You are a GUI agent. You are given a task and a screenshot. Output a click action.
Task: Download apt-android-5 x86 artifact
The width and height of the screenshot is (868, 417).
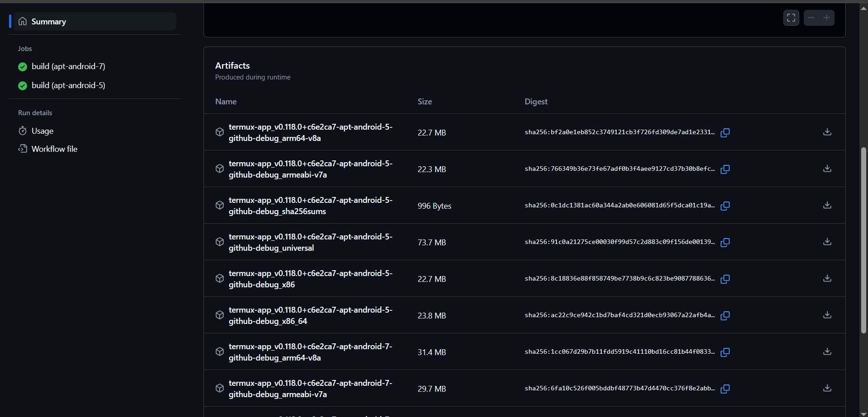(827, 278)
